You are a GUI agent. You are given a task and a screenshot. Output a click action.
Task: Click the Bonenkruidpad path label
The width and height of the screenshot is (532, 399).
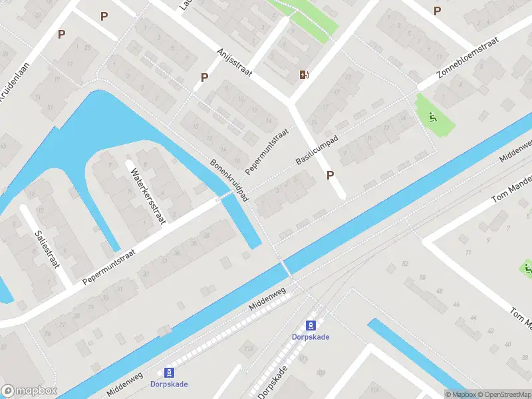[x=229, y=180]
